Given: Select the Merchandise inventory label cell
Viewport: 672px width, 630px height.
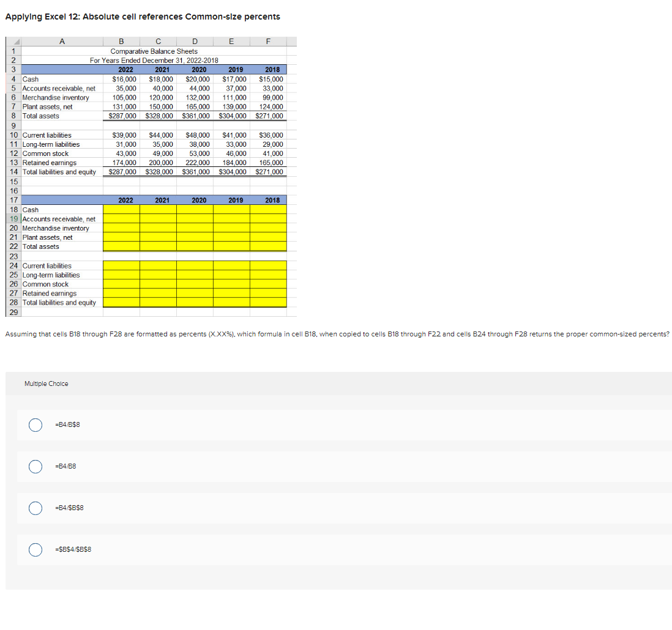Looking at the screenshot, I should pos(55,97).
